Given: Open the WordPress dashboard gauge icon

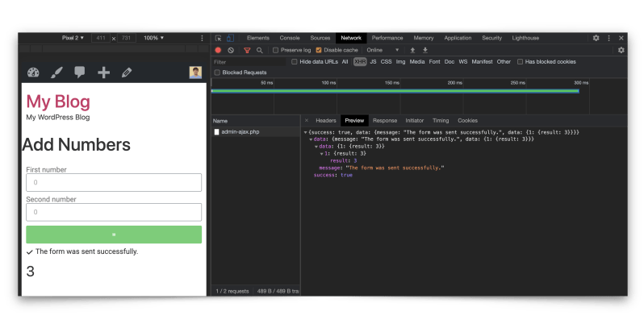Looking at the screenshot, I should [x=33, y=73].
